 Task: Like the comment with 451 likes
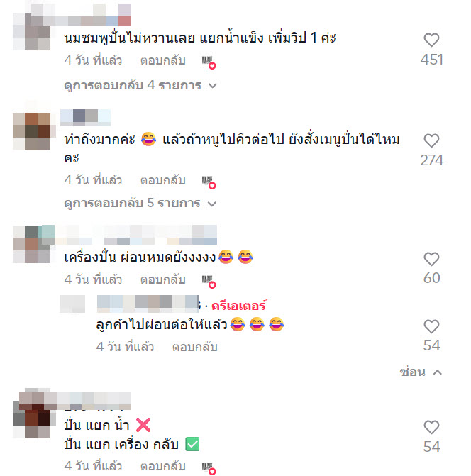(431, 40)
